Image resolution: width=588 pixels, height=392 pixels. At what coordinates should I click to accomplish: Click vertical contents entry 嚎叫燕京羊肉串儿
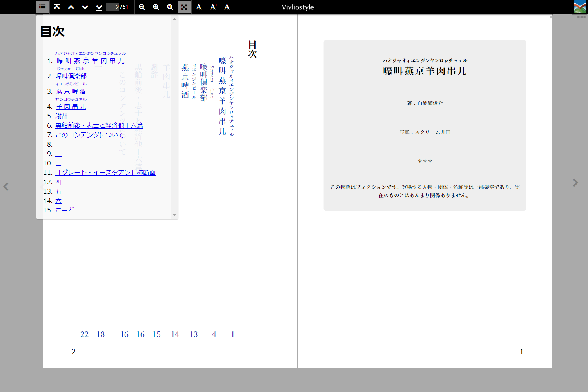pos(223,96)
